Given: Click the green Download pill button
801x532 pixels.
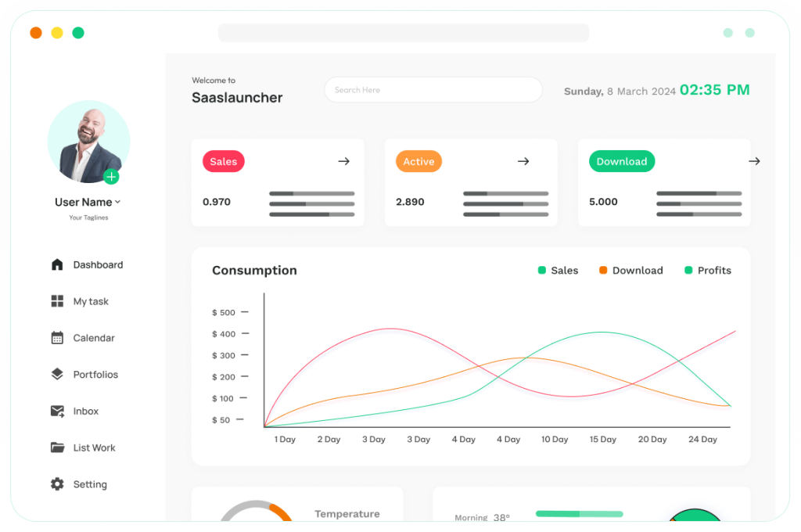Looking at the screenshot, I should [622, 161].
